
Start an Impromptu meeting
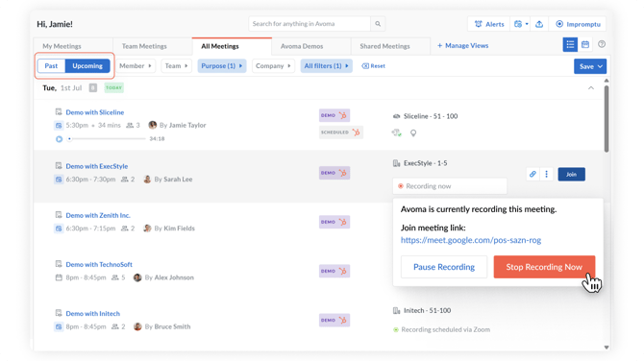578,24
